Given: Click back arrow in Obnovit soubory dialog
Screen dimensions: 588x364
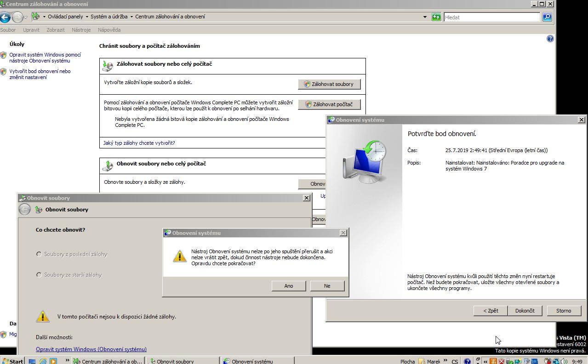Looking at the screenshot, I should 25,210.
